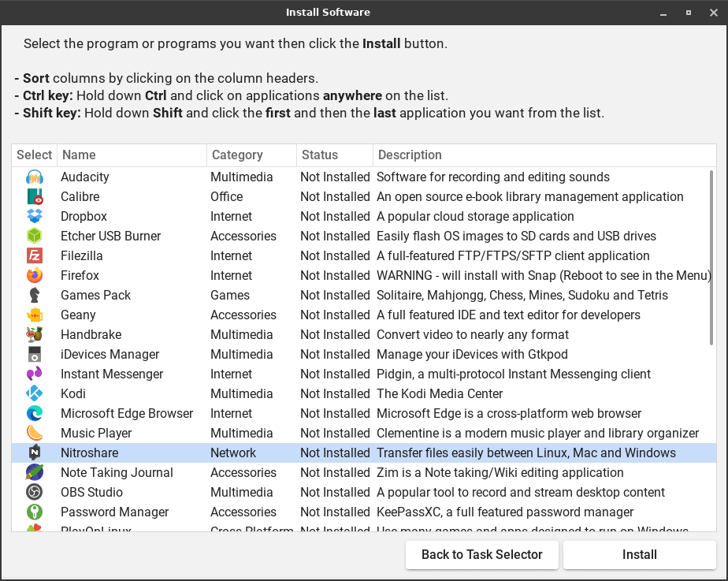Viewport: 728px width, 581px height.
Task: Select the Password Manager key icon
Action: coord(35,512)
